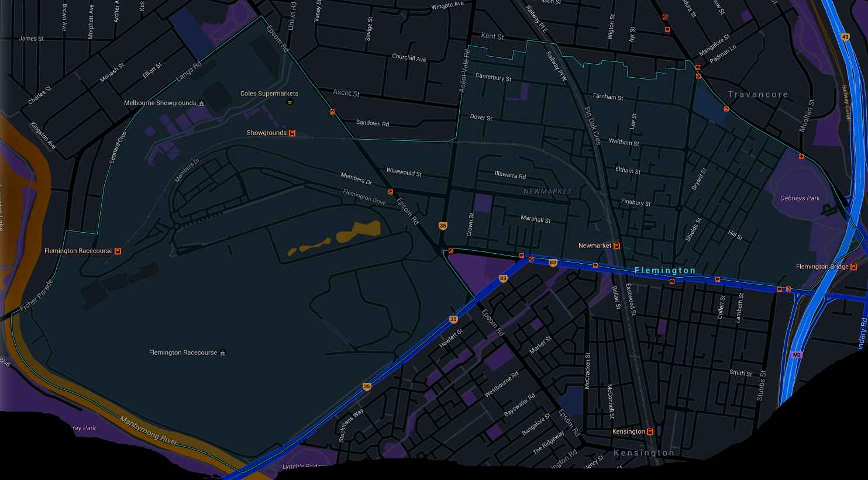Click the Kensington station icon
This screenshot has width=868, height=480.
[650, 431]
